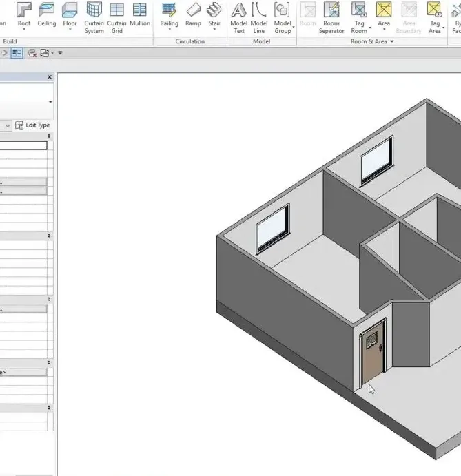
Task: Select the Ramp tool
Action: (193, 14)
